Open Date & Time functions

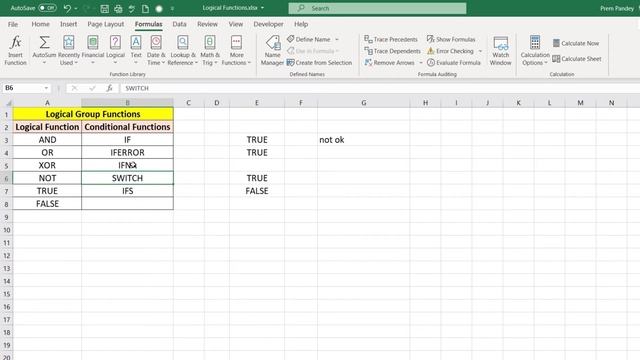click(156, 50)
